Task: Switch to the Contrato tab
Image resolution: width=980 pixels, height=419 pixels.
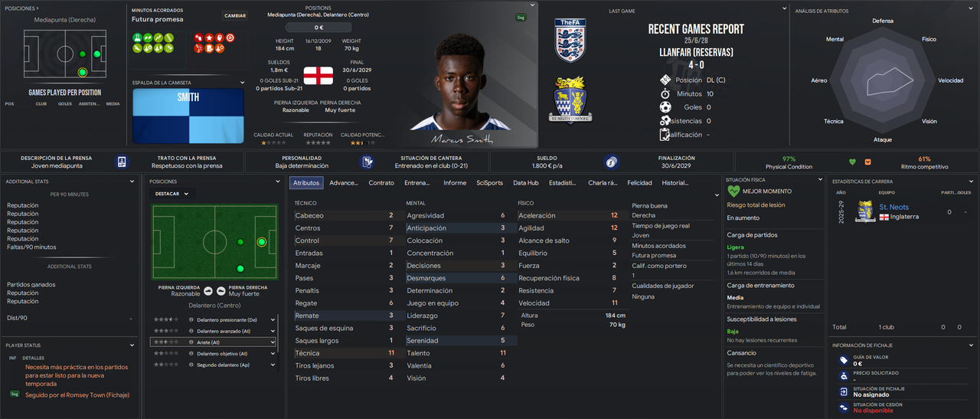Action: tap(381, 183)
